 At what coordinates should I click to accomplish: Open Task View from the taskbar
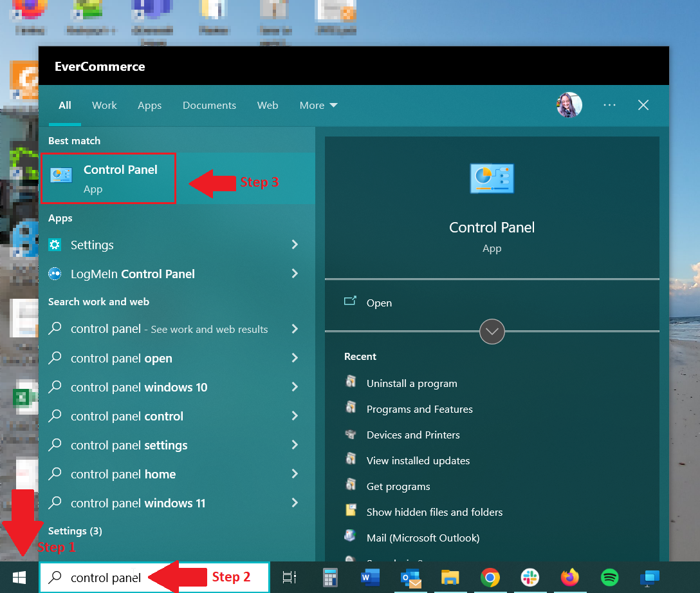point(290,578)
